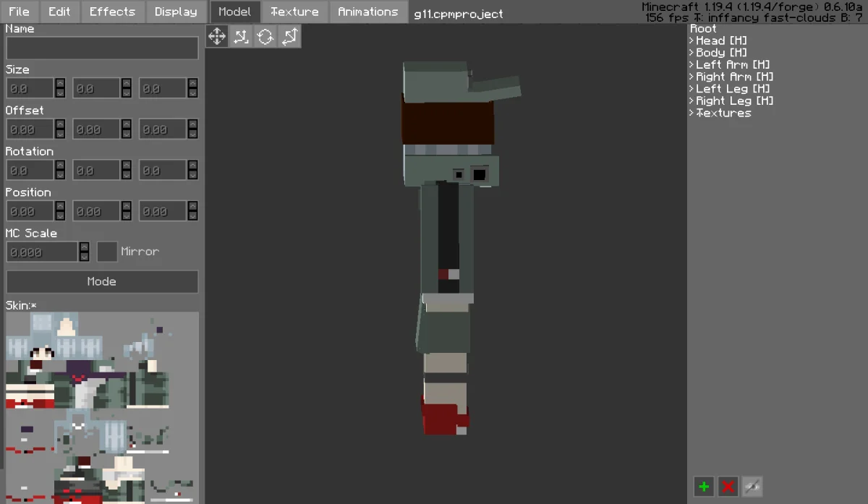Decrease Rotation Y with its down arrow
Screen dimensions: 868x504
[x=127, y=175]
